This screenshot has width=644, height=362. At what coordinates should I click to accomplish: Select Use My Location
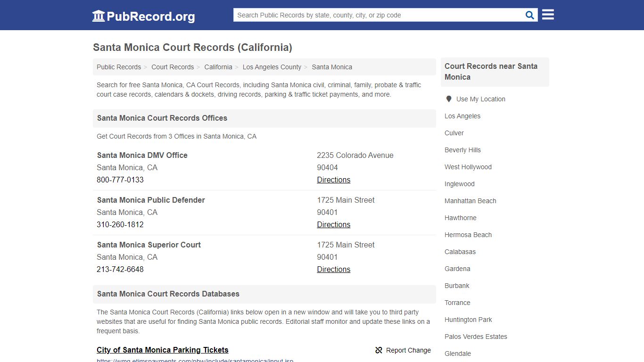pyautogui.click(x=480, y=99)
